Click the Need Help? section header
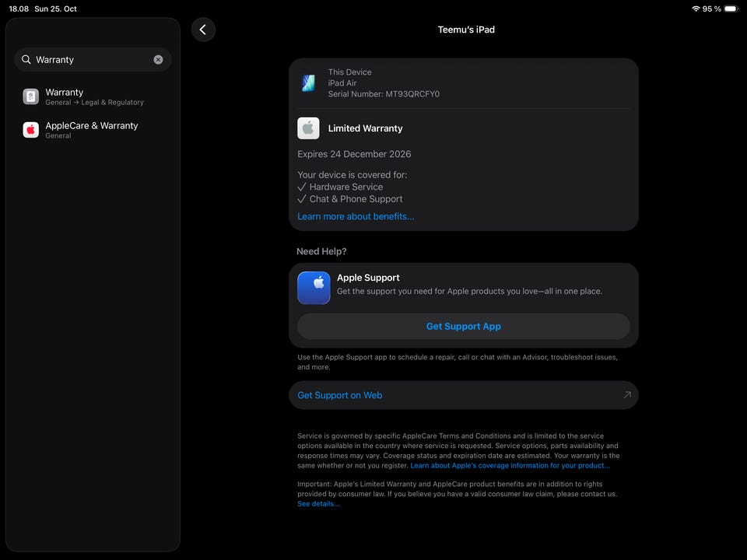The height and width of the screenshot is (560, 747). [x=321, y=251]
